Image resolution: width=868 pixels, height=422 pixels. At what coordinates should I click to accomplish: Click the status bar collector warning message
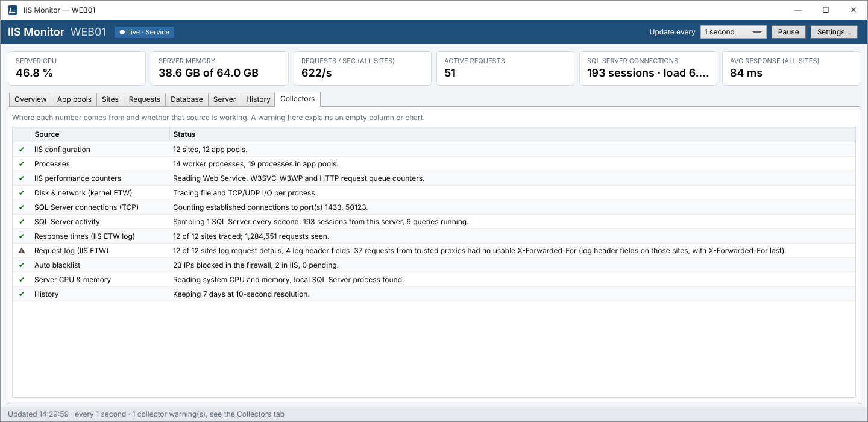click(207, 414)
